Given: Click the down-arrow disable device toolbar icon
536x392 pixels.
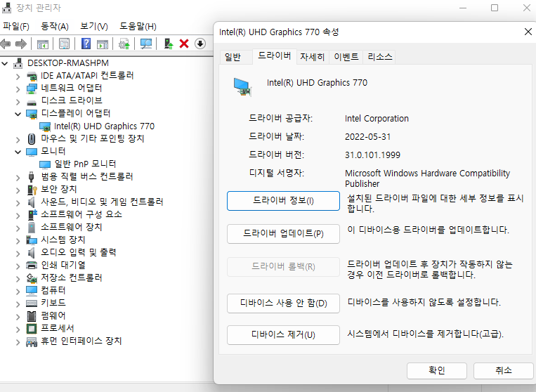Looking at the screenshot, I should [x=200, y=44].
